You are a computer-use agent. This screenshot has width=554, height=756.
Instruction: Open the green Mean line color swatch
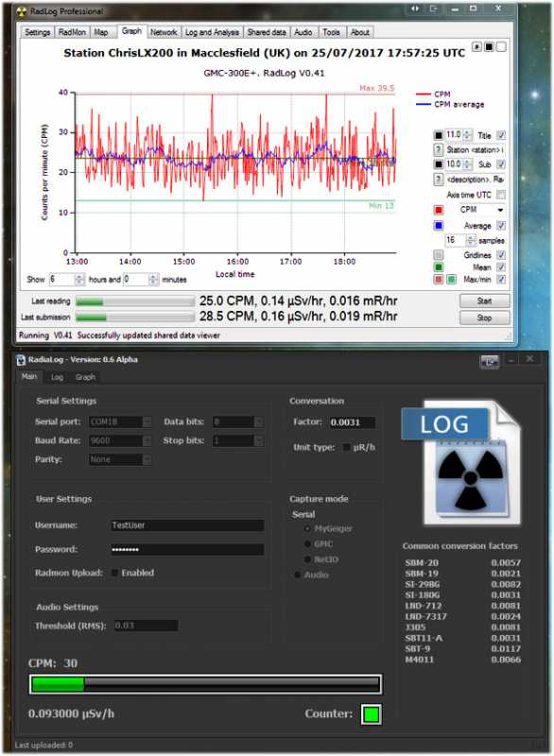pyautogui.click(x=439, y=267)
